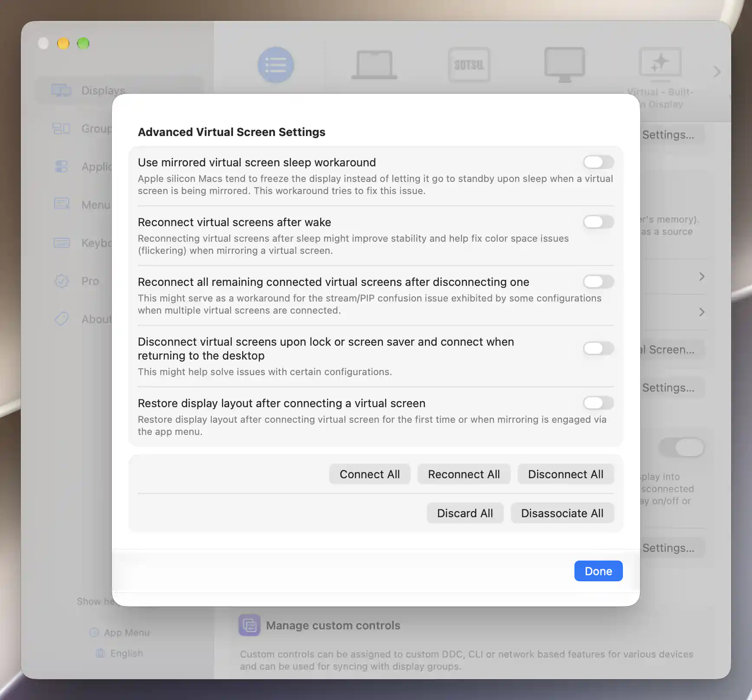The height and width of the screenshot is (700, 752).
Task: Open the App Menu option in sidebar
Action: pos(120,633)
